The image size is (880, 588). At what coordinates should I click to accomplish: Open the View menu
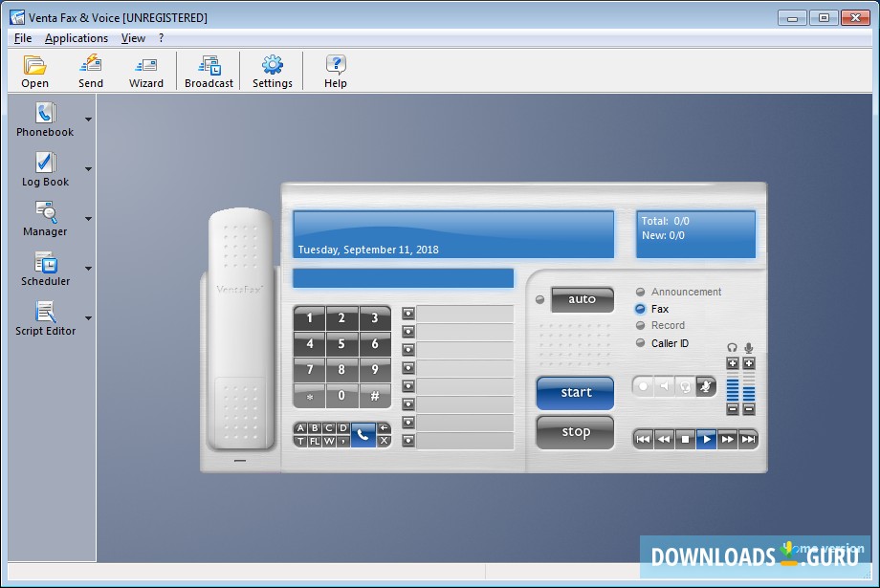coord(133,37)
